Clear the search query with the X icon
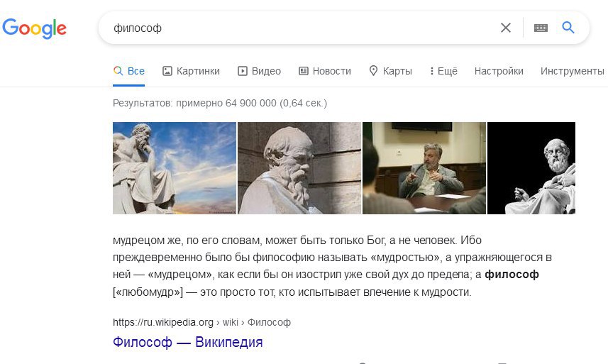 tap(506, 28)
